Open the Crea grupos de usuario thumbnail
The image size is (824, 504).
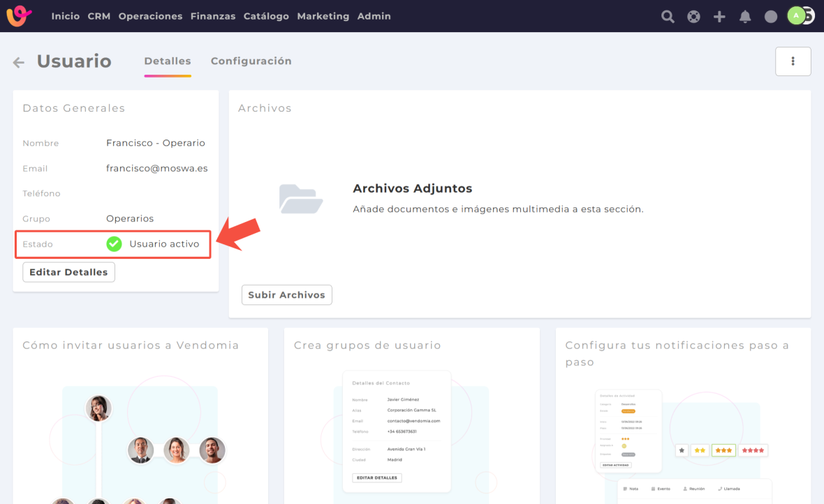click(411, 433)
